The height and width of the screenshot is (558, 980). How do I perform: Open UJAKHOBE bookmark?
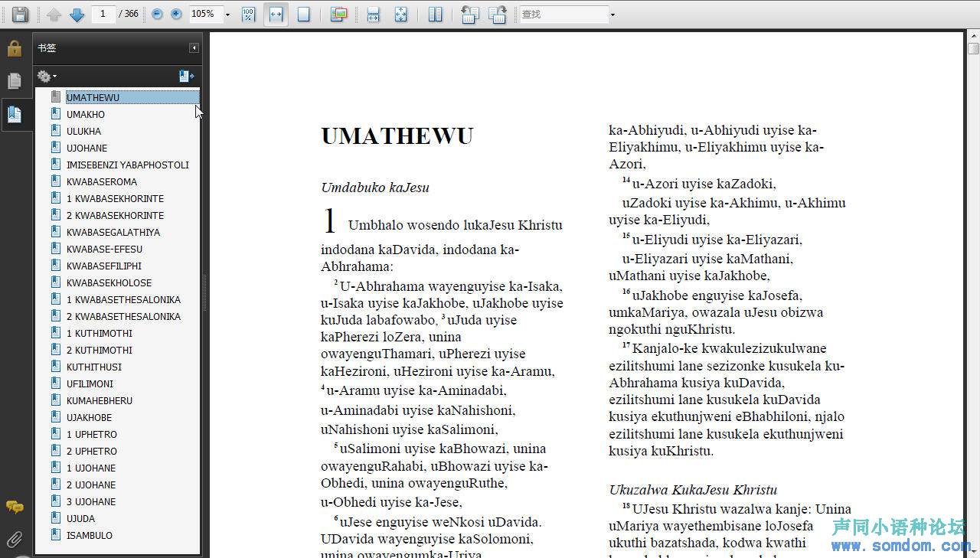tap(89, 417)
